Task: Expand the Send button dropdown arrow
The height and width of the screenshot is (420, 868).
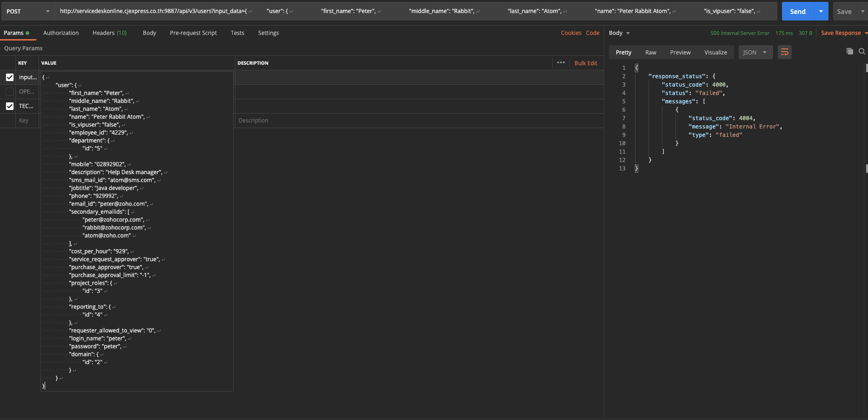Action: 821,11
